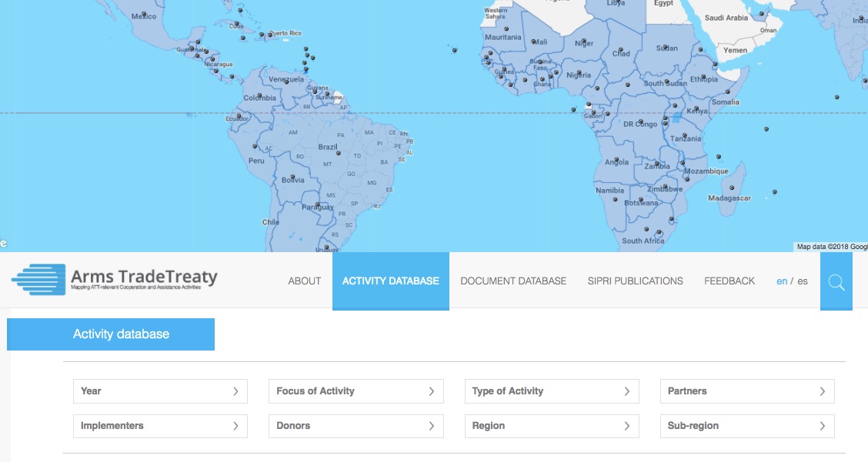
Task: Expand the Sub-region filter
Action: coord(746,426)
